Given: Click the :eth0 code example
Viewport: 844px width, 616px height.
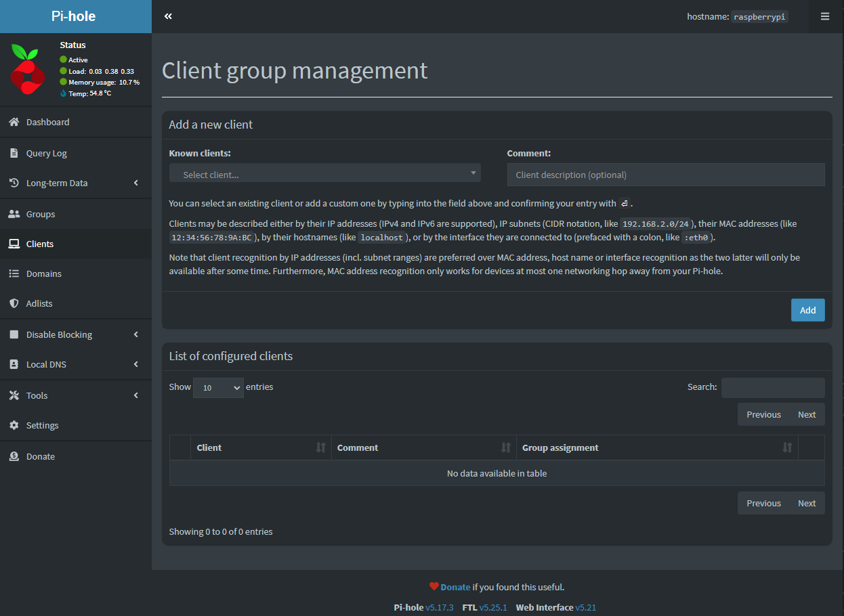Looking at the screenshot, I should 697,238.
